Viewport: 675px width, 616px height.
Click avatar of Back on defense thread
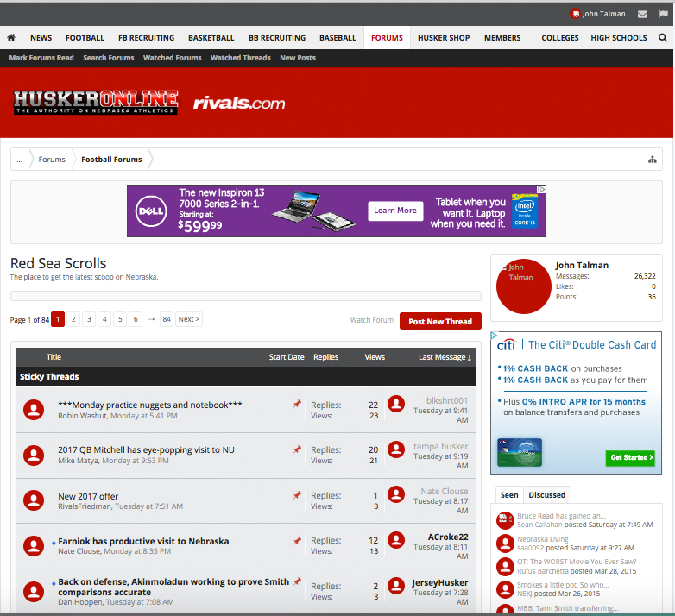tap(34, 592)
